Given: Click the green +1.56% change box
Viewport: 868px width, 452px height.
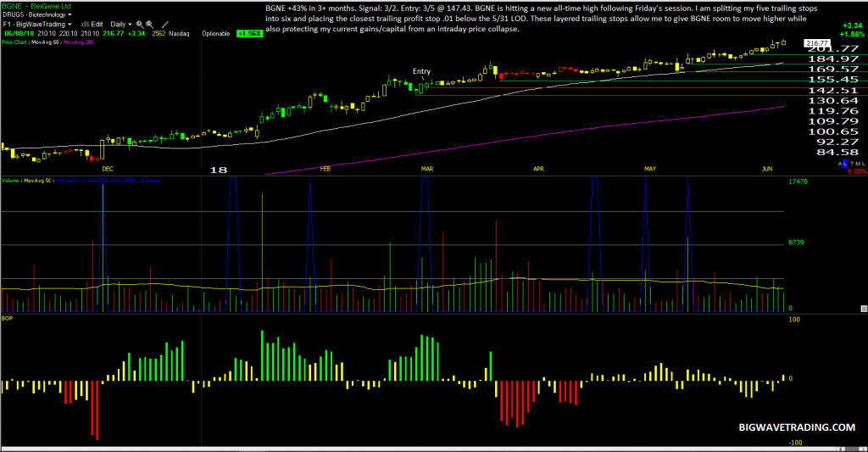Looking at the screenshot, I should tap(250, 34).
